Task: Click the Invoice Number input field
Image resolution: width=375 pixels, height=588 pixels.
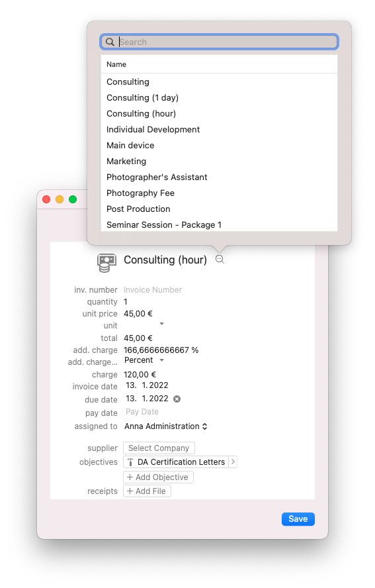Action: pos(153,290)
